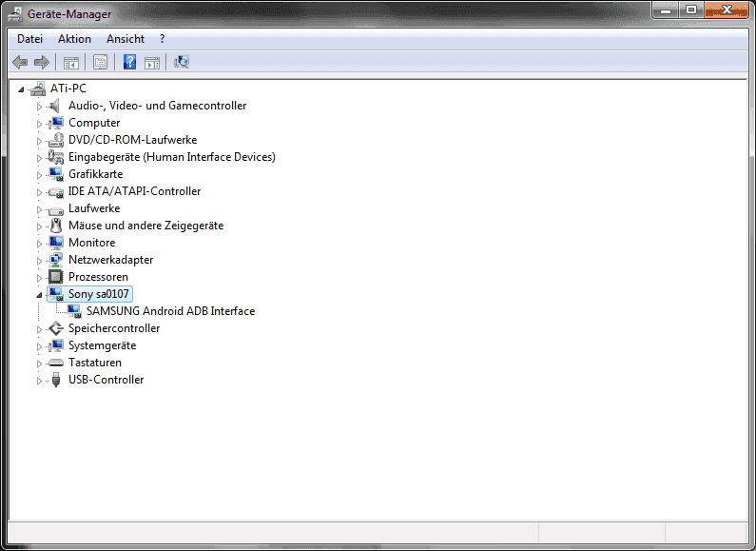756x551 pixels.
Task: Click the Monitore monitor icon
Action: tap(56, 243)
